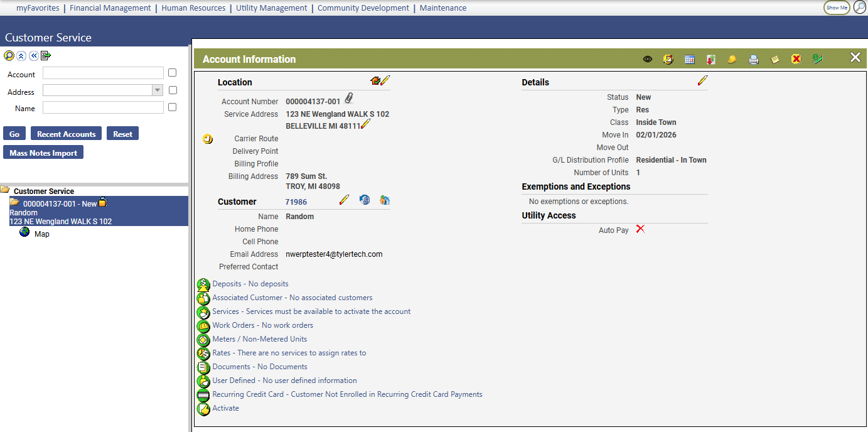Click the eye icon in Account Information header
The height and width of the screenshot is (432, 868).
648,60
